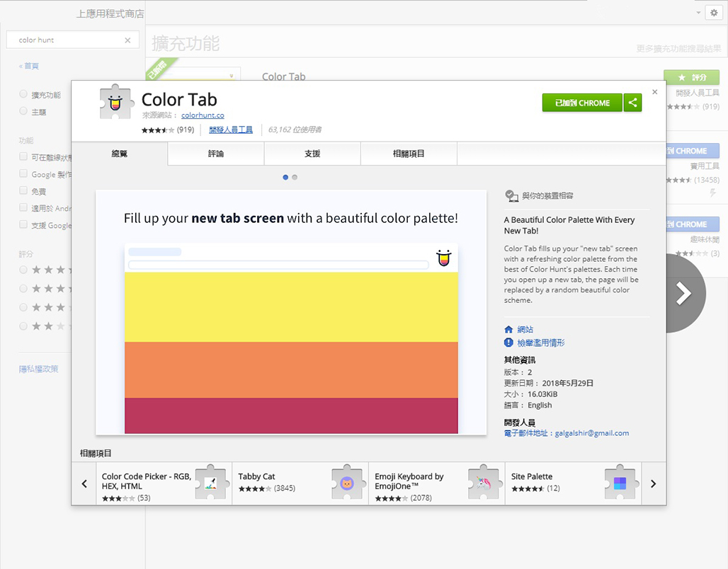728x569 pixels.
Task: Click the 已加到 CHROME button
Action: click(582, 103)
